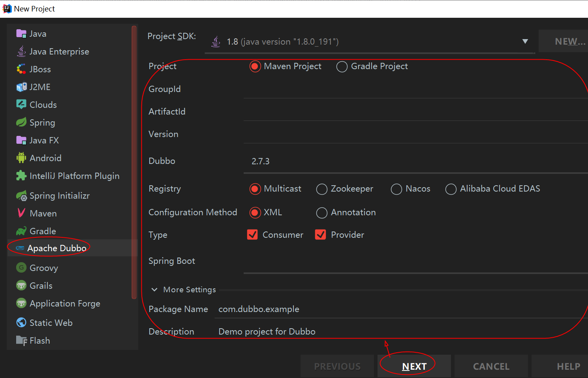Image resolution: width=588 pixels, height=378 pixels.
Task: Uncheck the Provider type checkbox
Action: [x=321, y=235]
